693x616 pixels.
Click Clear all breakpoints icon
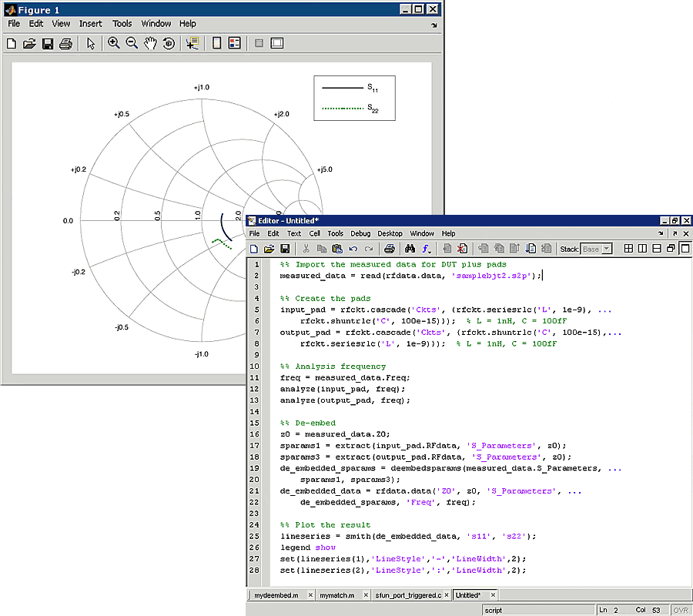point(462,249)
